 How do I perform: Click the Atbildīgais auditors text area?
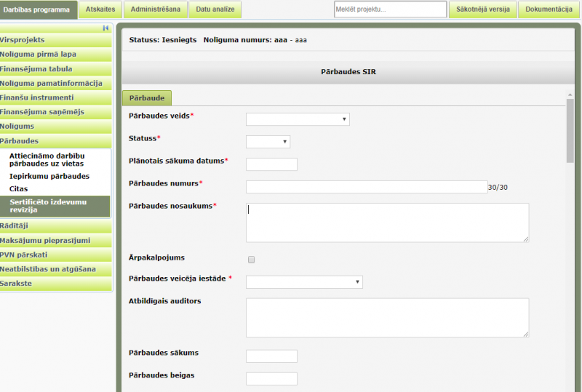[387, 317]
